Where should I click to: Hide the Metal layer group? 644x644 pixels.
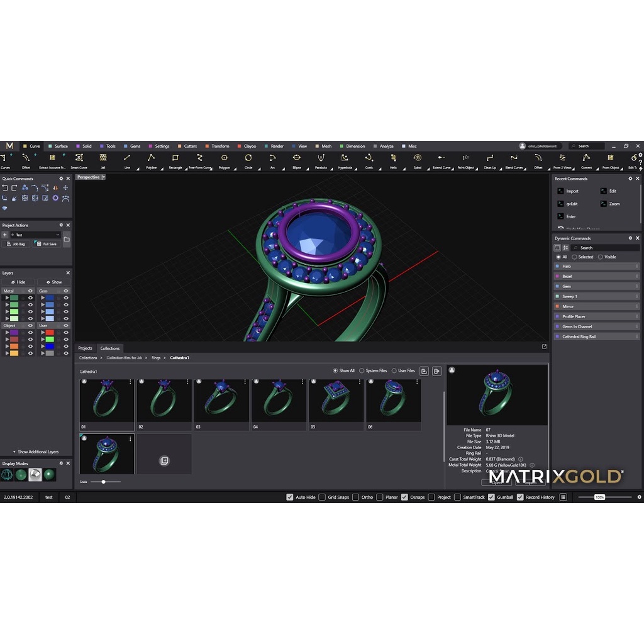[30, 291]
